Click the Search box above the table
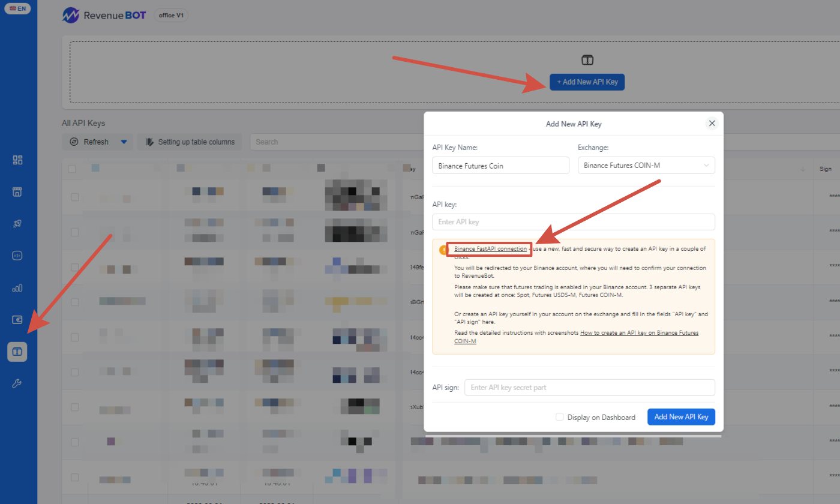 pyautogui.click(x=336, y=142)
